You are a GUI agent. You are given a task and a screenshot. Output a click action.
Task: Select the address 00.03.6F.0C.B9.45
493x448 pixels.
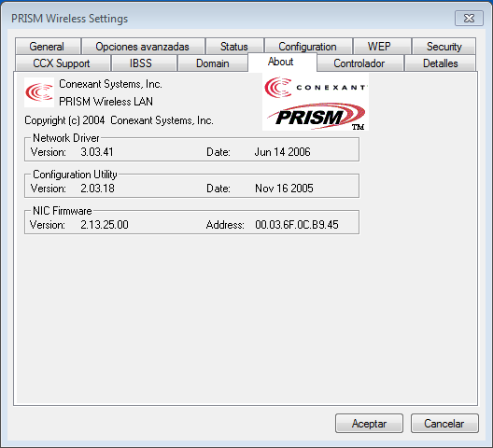click(x=297, y=225)
